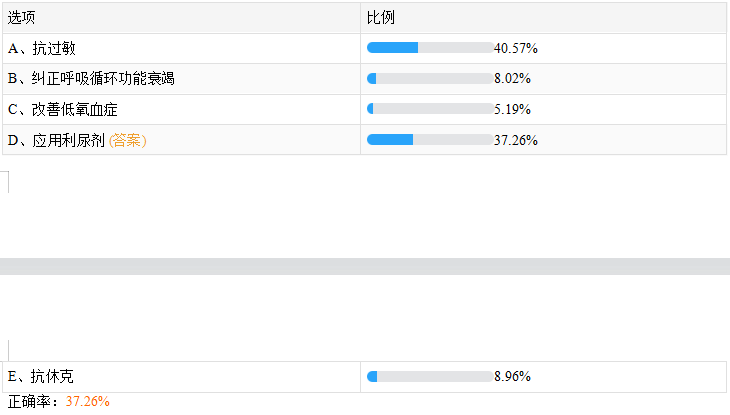This screenshot has height=415, width=730.
Task: Click the progress bar for option A
Action: pyautogui.click(x=430, y=48)
